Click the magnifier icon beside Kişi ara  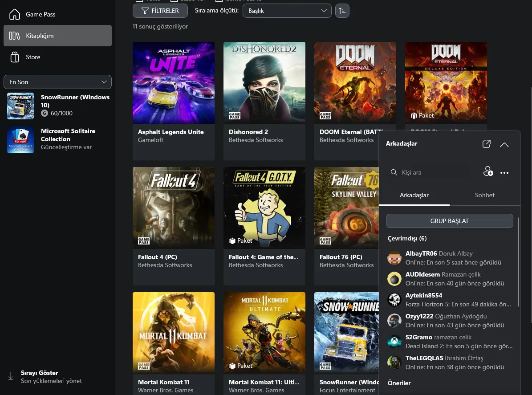pos(394,172)
